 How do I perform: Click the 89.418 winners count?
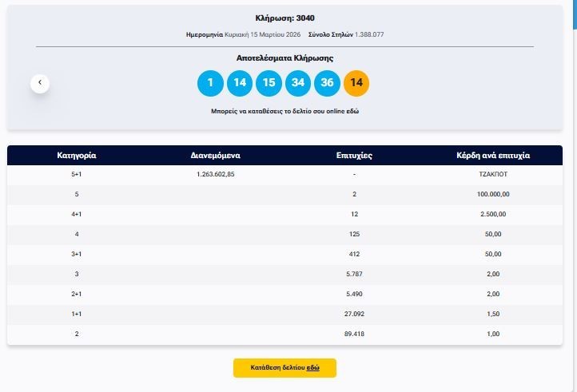tap(354, 334)
